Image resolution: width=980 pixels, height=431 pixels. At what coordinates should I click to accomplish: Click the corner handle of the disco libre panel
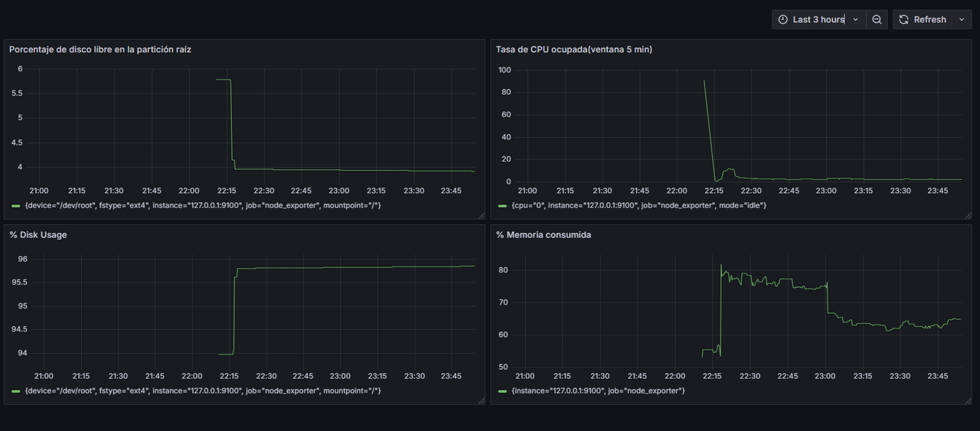click(481, 216)
